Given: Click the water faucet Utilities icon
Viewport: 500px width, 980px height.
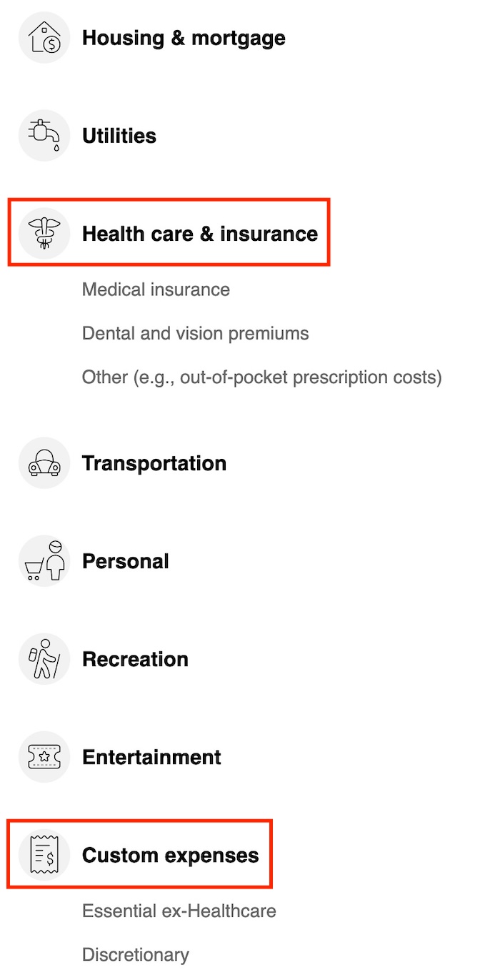Looking at the screenshot, I should tap(44, 136).
